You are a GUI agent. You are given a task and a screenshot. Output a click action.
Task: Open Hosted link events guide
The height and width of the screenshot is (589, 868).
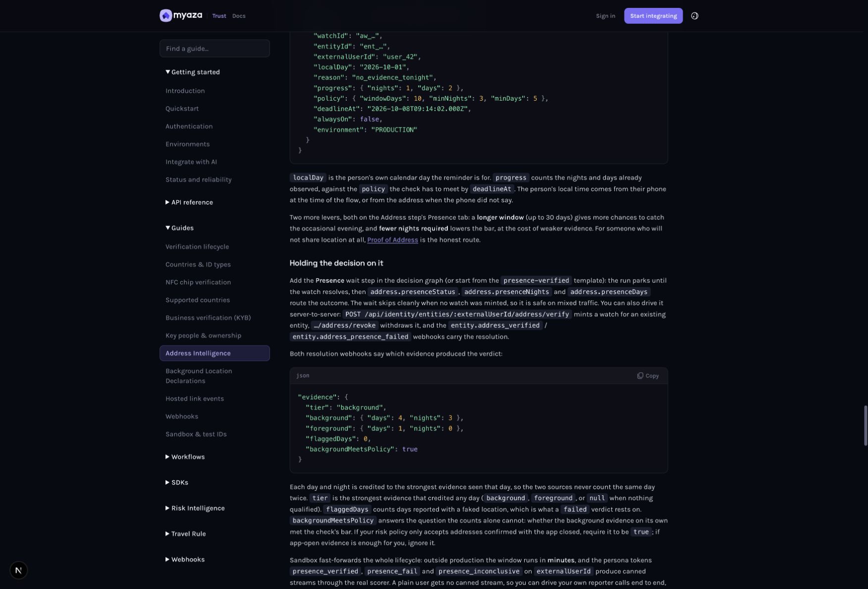click(194, 399)
